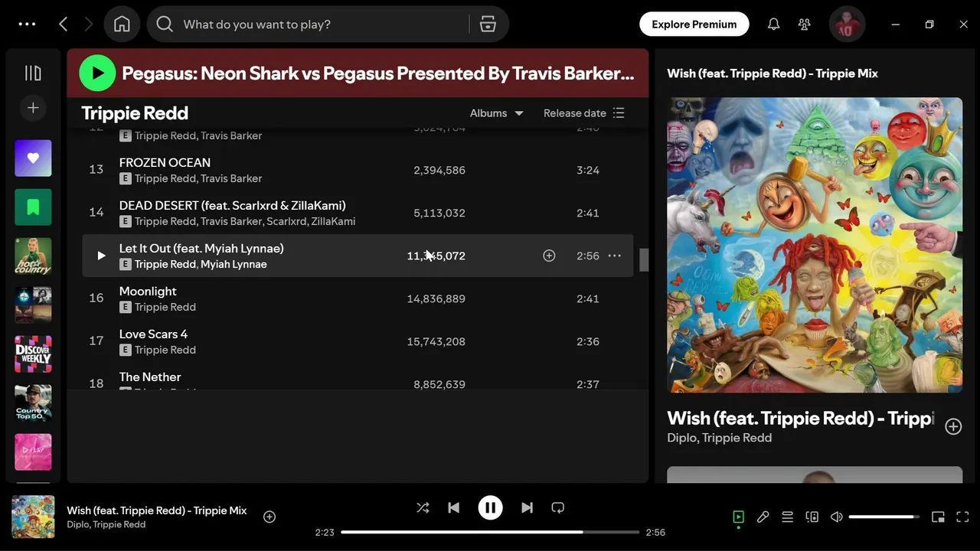Select the Moonlight track
This screenshot has width=980, height=551.
tap(148, 291)
